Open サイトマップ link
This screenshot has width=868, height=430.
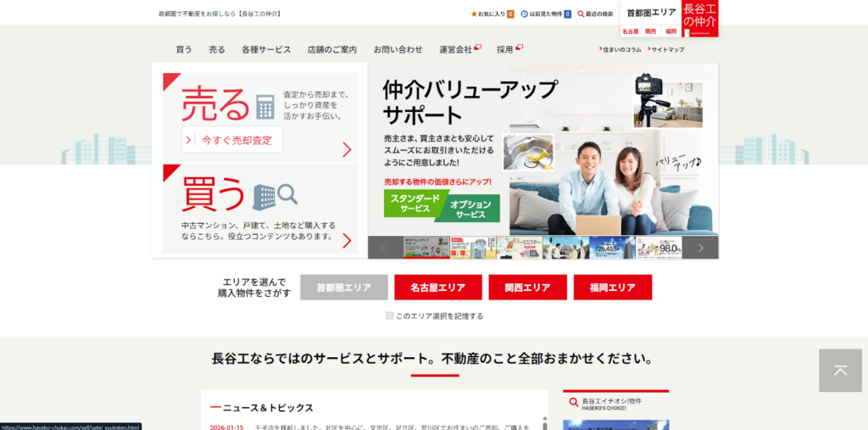[668, 49]
